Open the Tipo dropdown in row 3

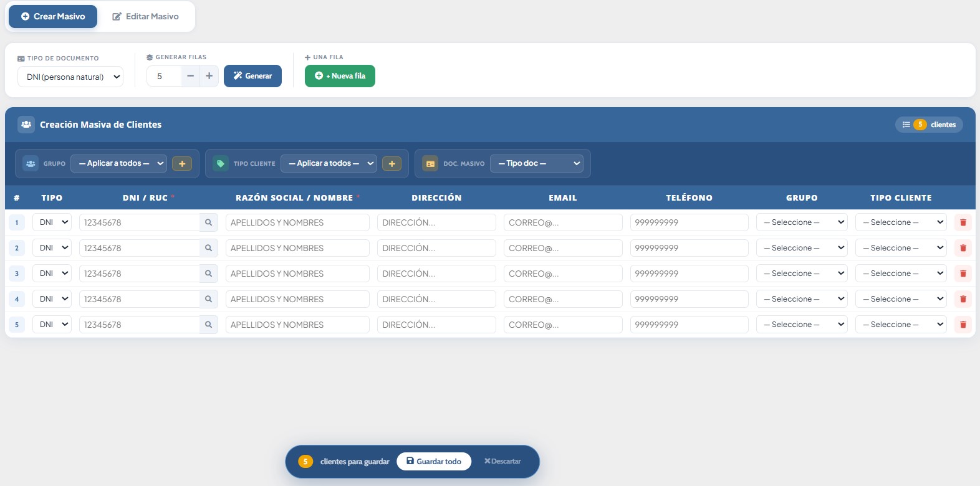tap(52, 274)
